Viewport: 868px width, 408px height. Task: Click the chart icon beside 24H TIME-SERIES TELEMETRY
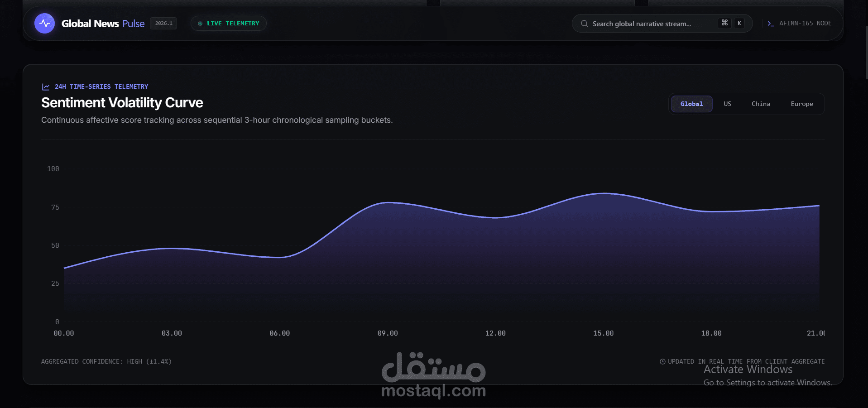pyautogui.click(x=46, y=86)
